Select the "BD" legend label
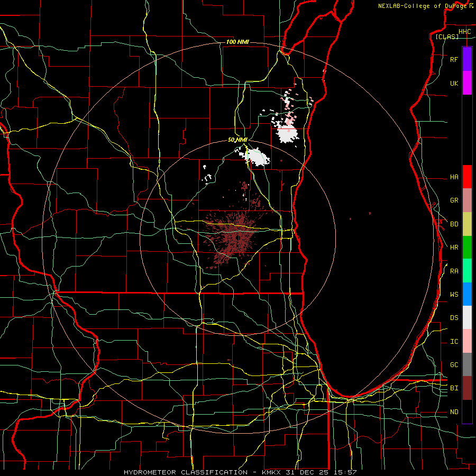 coord(454,224)
